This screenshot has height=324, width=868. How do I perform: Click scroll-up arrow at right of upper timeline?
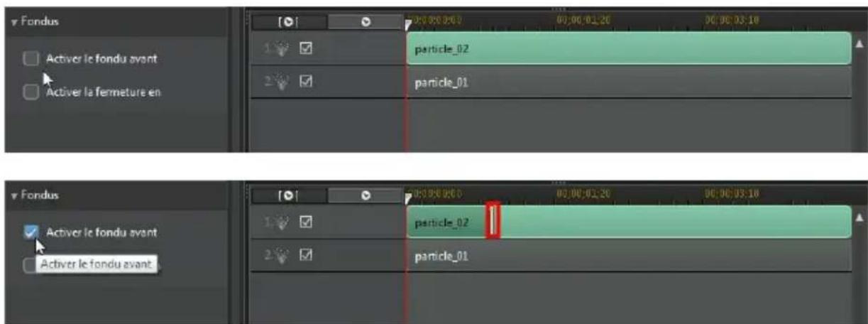tap(859, 44)
